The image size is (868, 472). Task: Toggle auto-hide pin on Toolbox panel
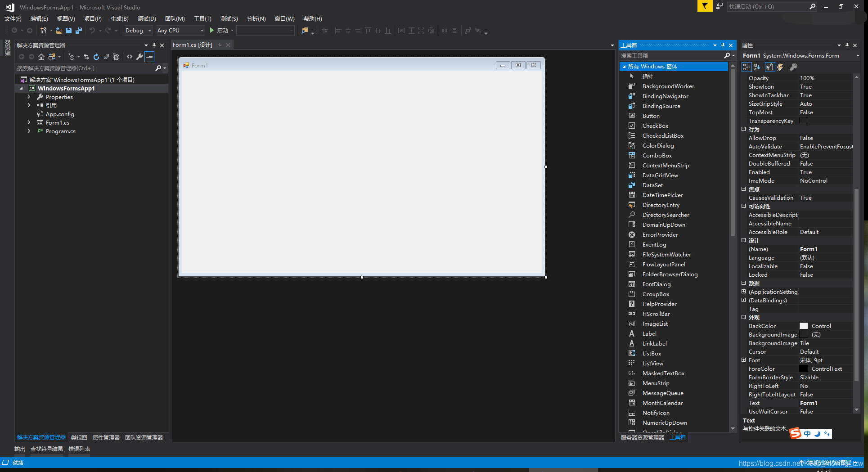click(723, 45)
